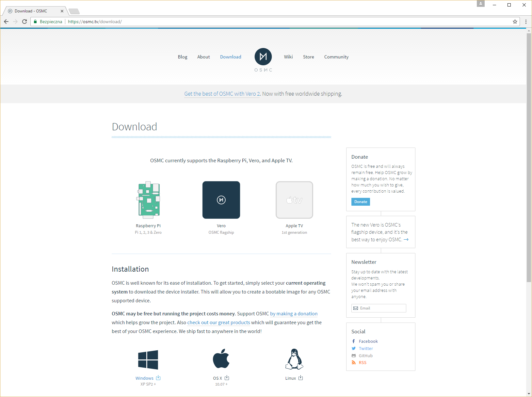Click the newsletter Email input field
This screenshot has height=397, width=532.
coord(379,308)
